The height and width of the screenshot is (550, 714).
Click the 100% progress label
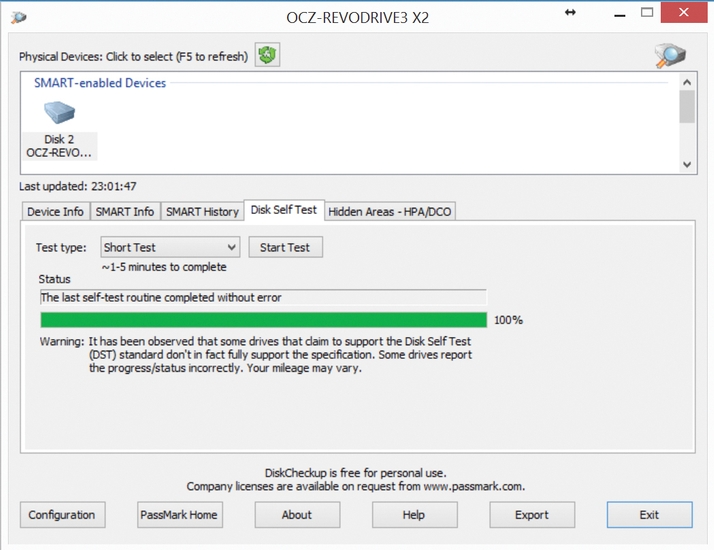pos(508,320)
